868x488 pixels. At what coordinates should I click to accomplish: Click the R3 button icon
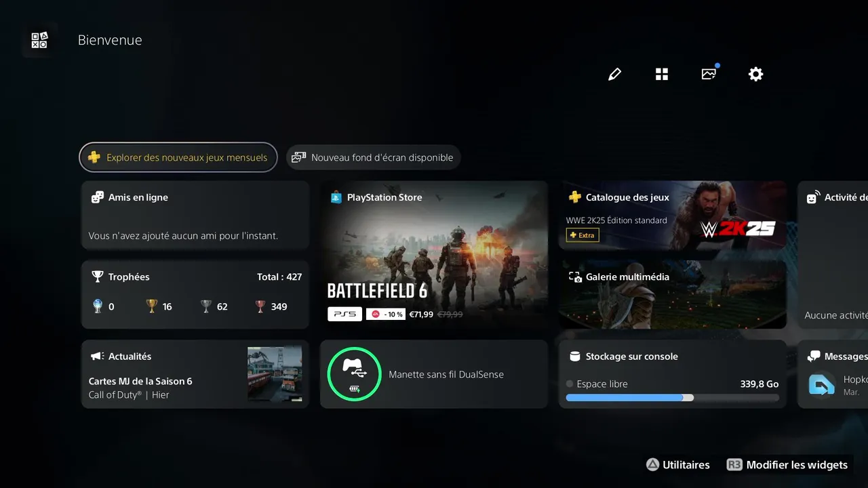[x=734, y=464]
